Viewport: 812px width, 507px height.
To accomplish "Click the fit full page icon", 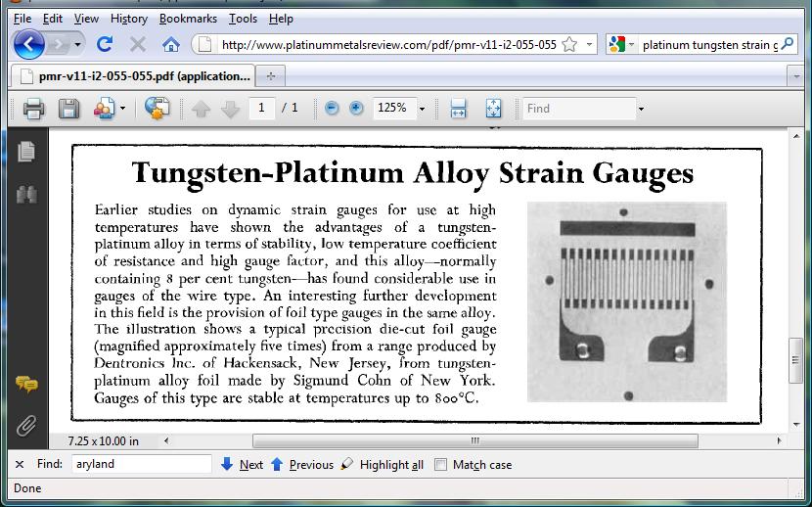I will coord(493,109).
